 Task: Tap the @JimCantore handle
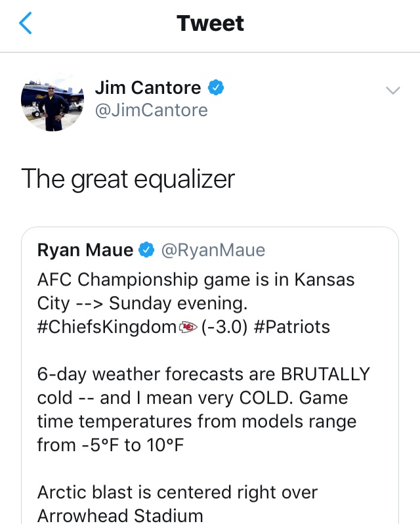tap(151, 110)
